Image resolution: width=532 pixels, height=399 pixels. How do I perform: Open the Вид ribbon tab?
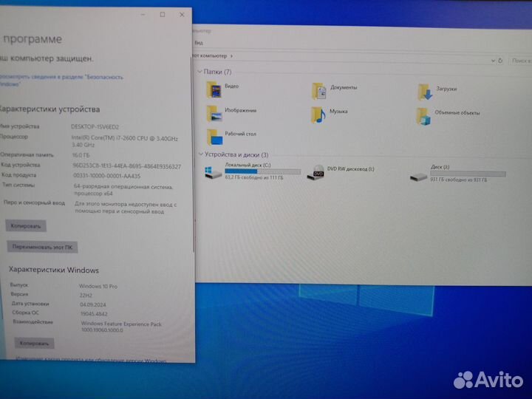(x=199, y=43)
